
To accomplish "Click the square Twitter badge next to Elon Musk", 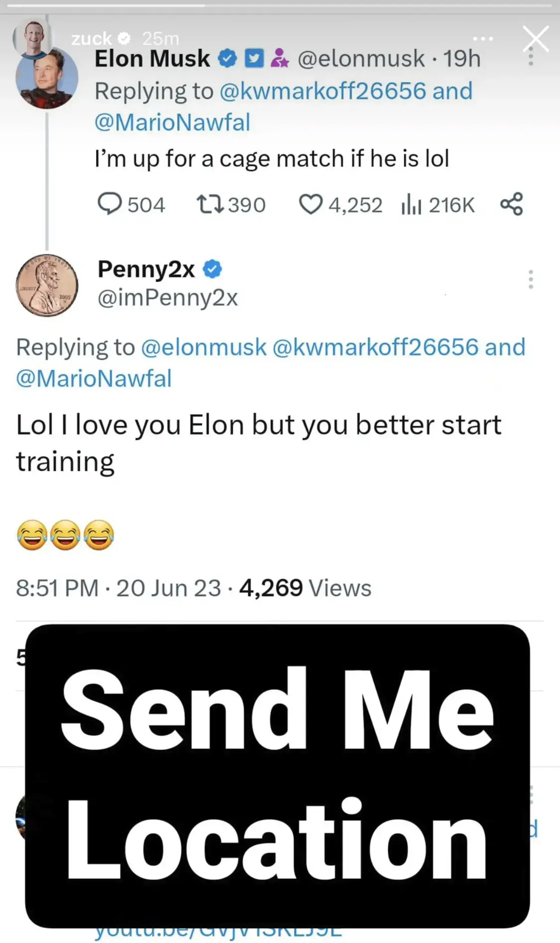I will point(254,59).
